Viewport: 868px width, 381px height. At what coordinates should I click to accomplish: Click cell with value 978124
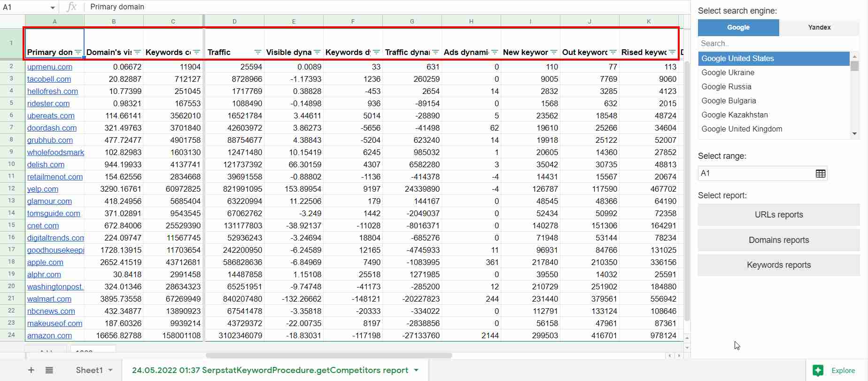point(649,335)
